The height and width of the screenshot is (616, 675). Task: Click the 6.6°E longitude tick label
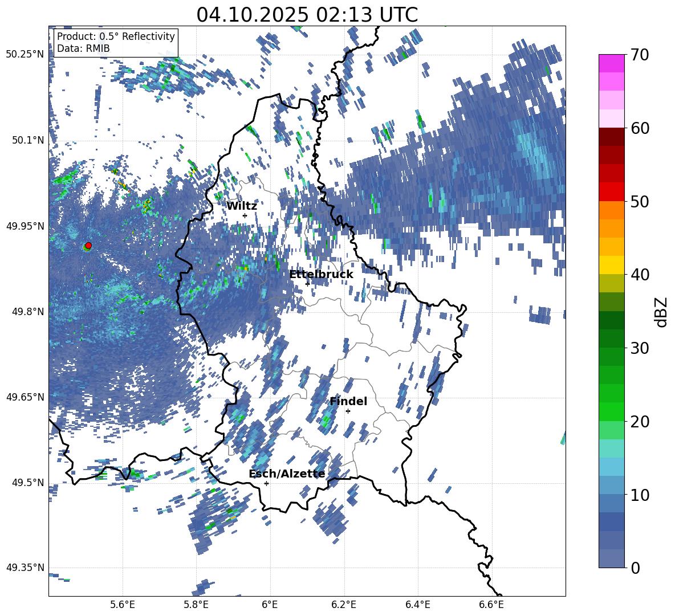pos(491,605)
